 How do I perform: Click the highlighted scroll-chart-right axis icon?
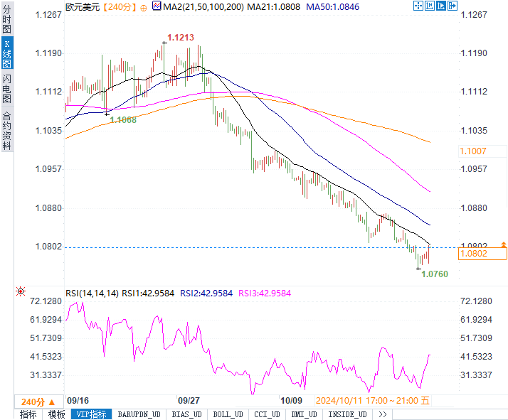tap(441, 6)
